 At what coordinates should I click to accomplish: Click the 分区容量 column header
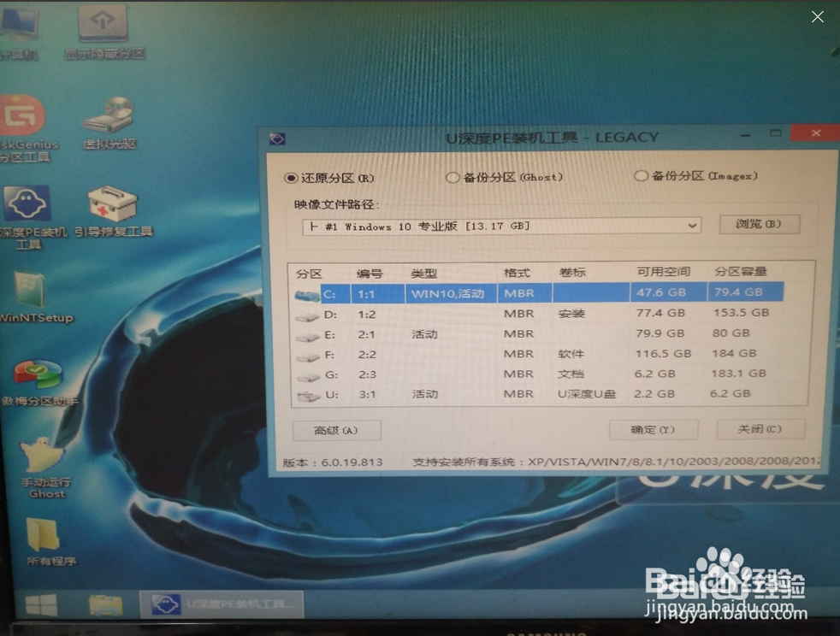click(741, 272)
